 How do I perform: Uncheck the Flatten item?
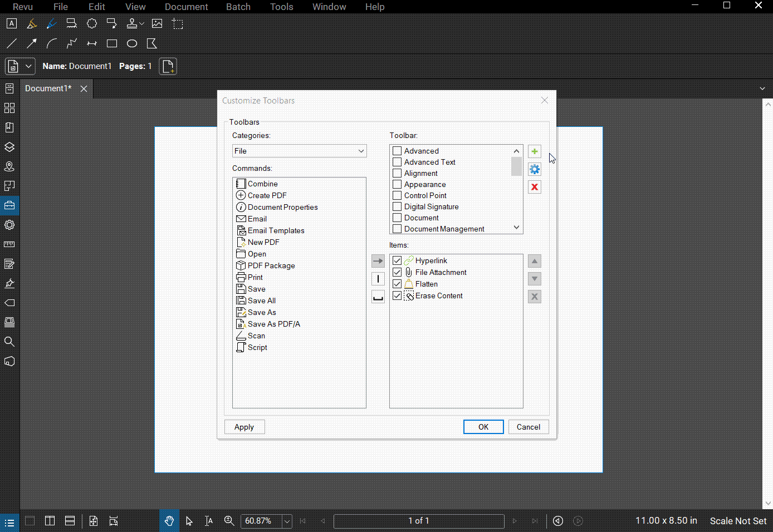(x=397, y=284)
